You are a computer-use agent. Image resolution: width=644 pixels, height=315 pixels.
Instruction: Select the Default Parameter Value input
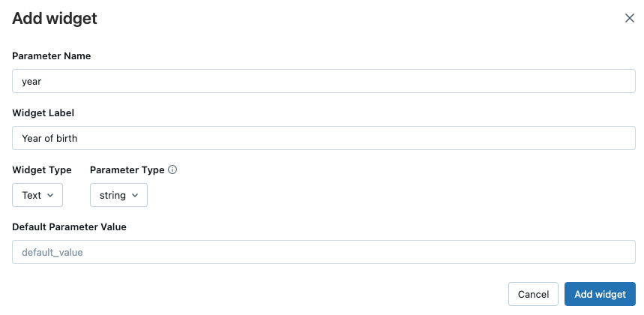(324, 252)
